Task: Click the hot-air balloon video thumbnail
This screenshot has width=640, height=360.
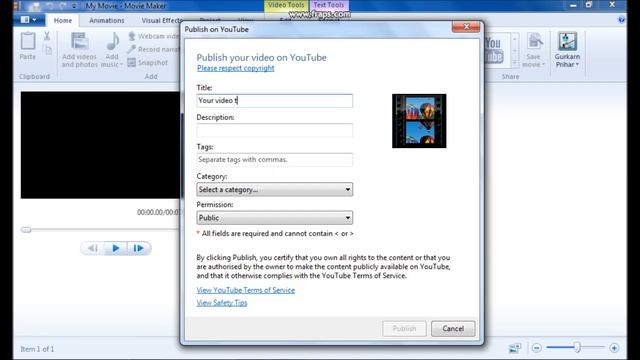Action: [419, 121]
